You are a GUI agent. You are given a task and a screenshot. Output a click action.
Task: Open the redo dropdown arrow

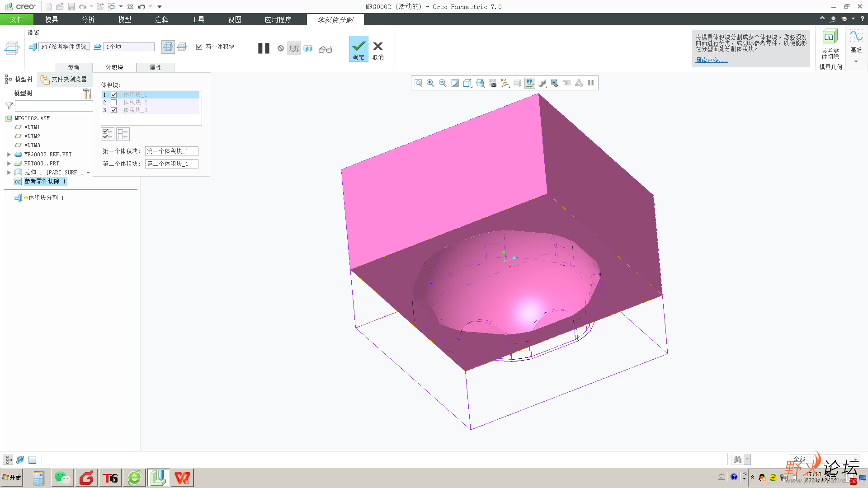pos(91,7)
